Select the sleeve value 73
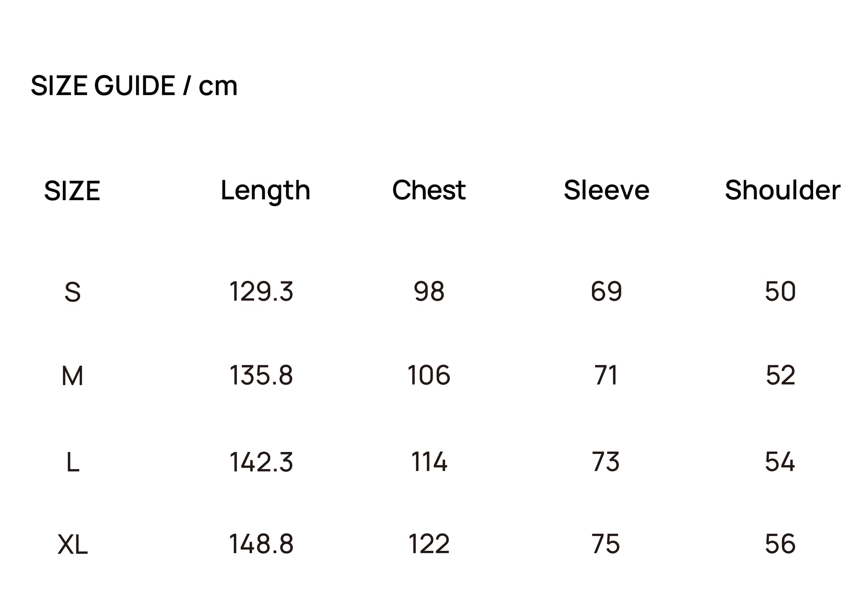The height and width of the screenshot is (594, 868). (x=606, y=462)
